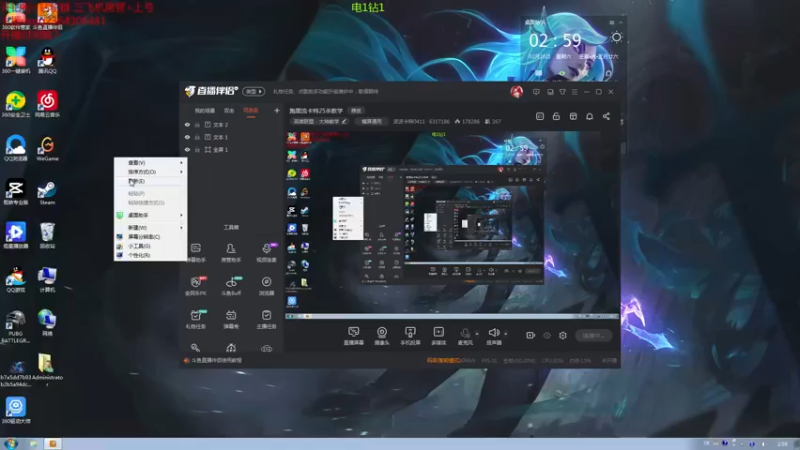Open the layout grid icon in header
Screen dimensions: 800x450
(x=573, y=116)
